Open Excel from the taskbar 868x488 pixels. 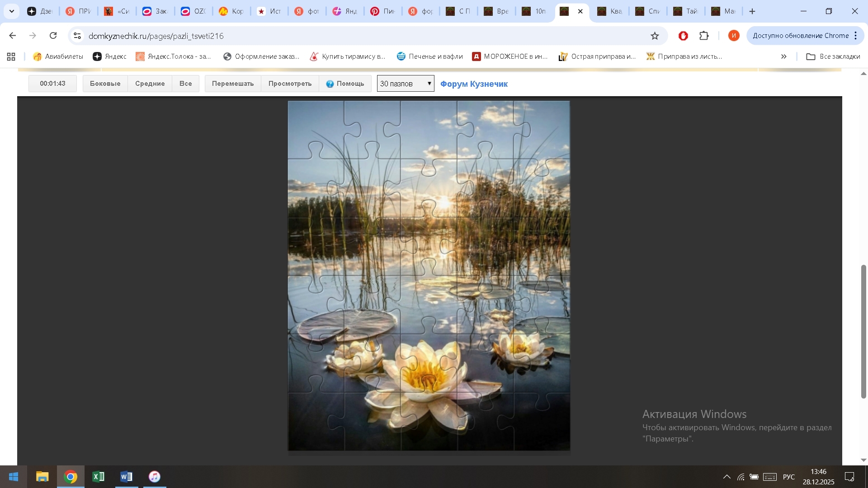[x=98, y=477]
